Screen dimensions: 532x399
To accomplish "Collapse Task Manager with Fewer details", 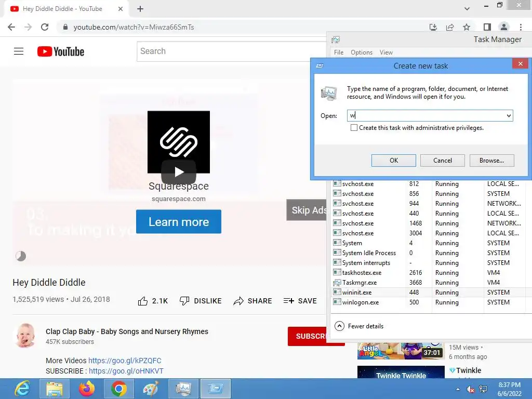I will pos(359,326).
